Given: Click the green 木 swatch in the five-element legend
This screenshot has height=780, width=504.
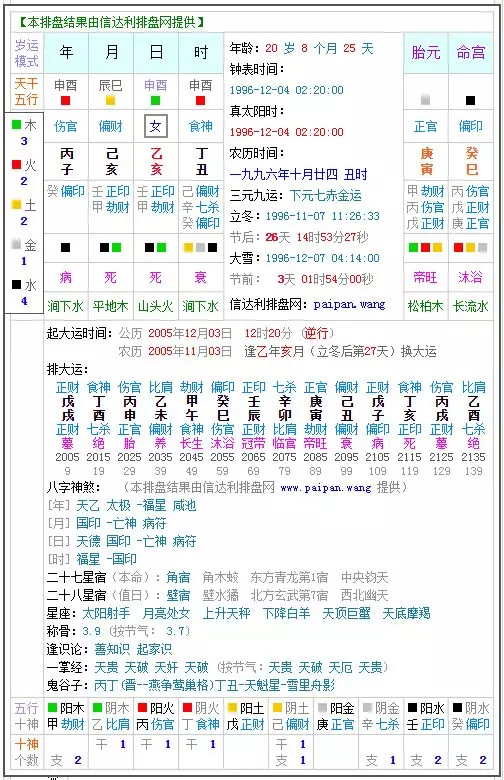Looking at the screenshot, I should point(16,124).
